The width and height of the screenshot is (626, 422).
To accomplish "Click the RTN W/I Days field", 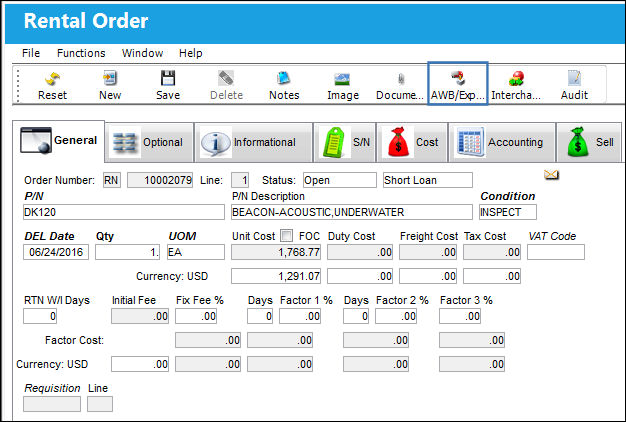I will point(40,316).
